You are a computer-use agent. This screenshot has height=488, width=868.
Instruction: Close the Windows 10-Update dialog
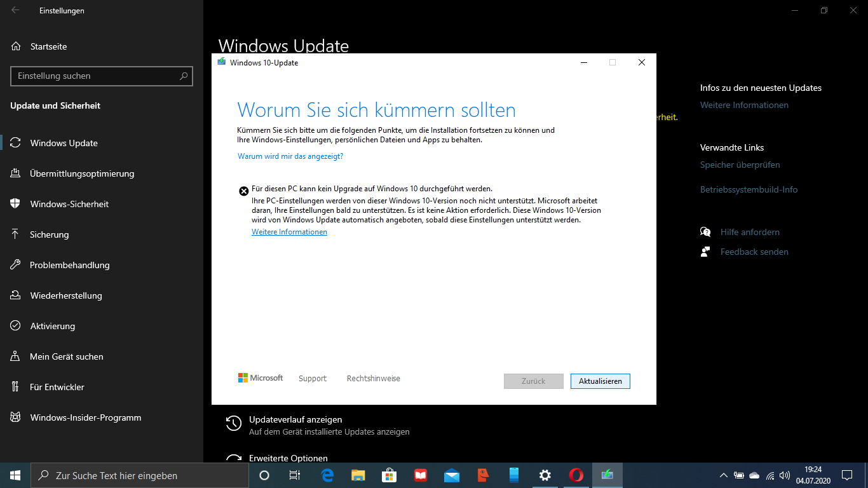[x=642, y=62]
